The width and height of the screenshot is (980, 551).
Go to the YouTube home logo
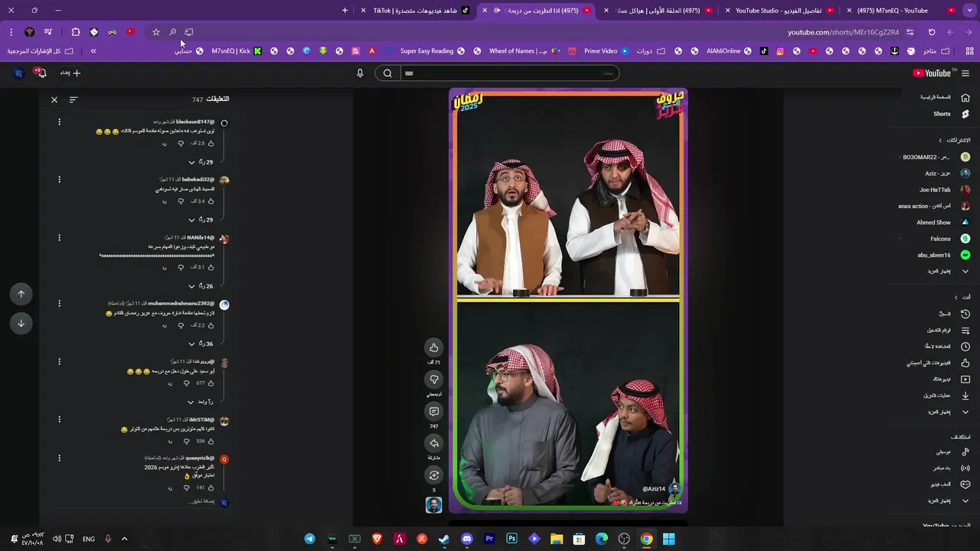coord(932,73)
